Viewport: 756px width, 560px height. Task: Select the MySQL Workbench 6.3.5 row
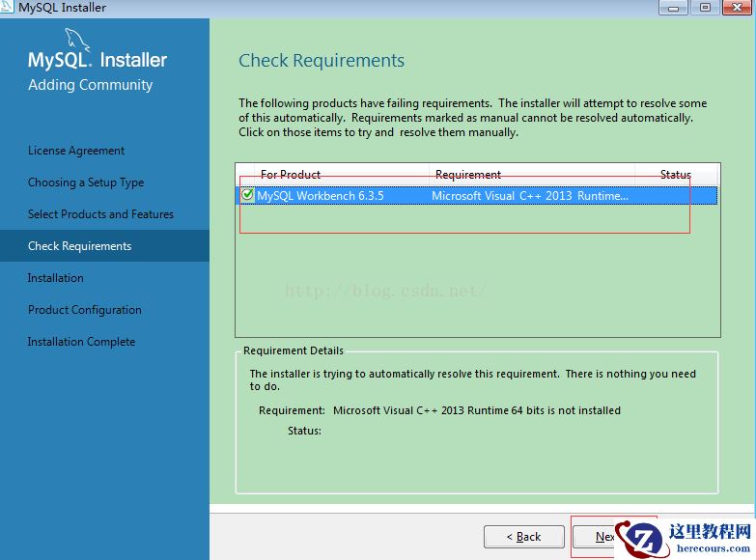[478, 195]
